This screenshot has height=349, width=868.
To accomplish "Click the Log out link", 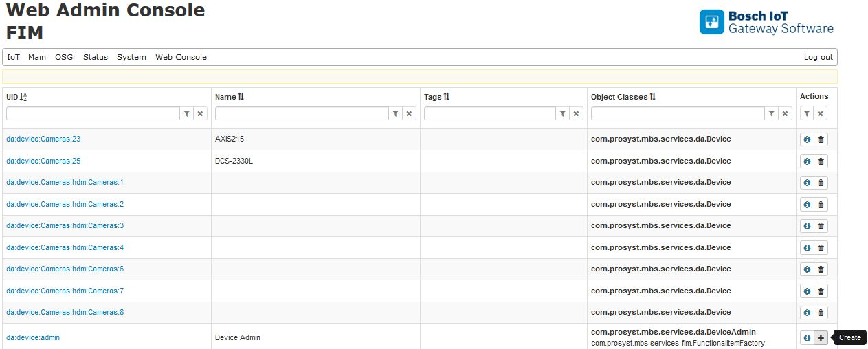I will [x=818, y=57].
